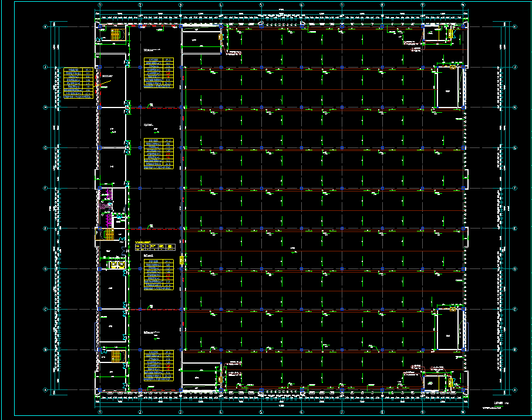This screenshot has height=420, width=532.
Task: Select grid bubble 10 at top right
Action: (x=463, y=5)
